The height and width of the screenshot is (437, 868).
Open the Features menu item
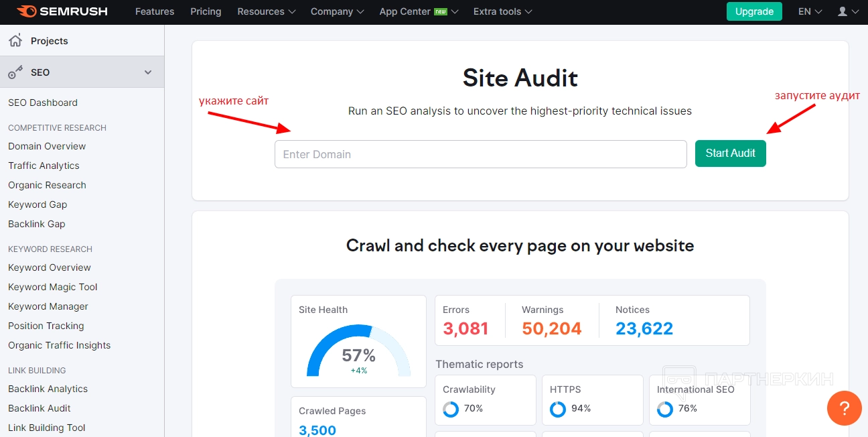(155, 11)
